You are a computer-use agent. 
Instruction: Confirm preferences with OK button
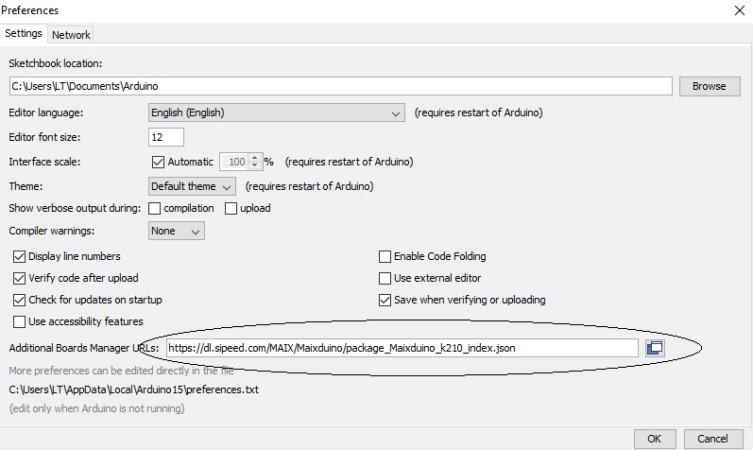point(655,438)
